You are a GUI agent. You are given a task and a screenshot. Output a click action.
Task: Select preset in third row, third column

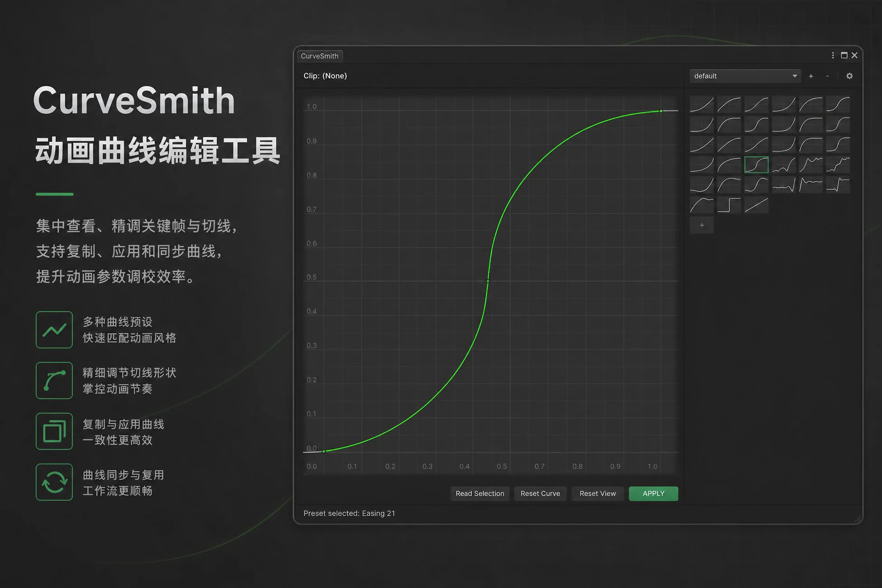coord(756,145)
